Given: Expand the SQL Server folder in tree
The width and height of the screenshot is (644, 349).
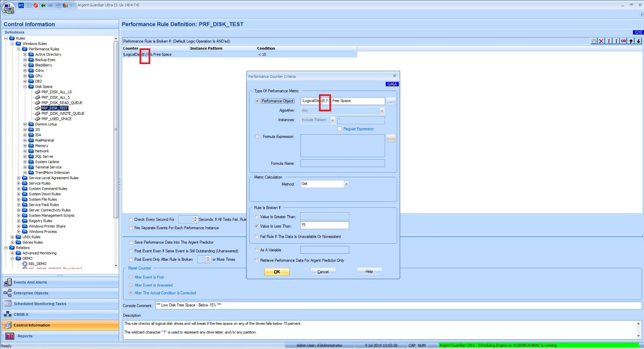Looking at the screenshot, I should tap(25, 157).
